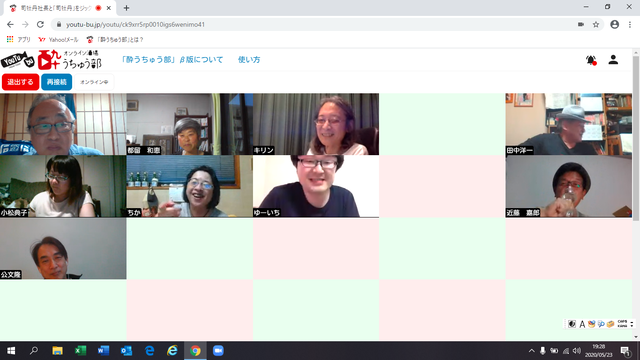Viewport: 640px width, 360px height.
Task: Click the volume speaker tray icon
Action: [576, 351]
